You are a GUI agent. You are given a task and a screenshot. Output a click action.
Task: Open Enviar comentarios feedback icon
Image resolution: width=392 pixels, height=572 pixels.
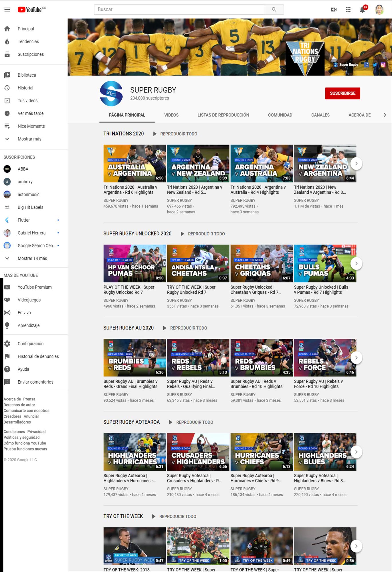(7, 382)
